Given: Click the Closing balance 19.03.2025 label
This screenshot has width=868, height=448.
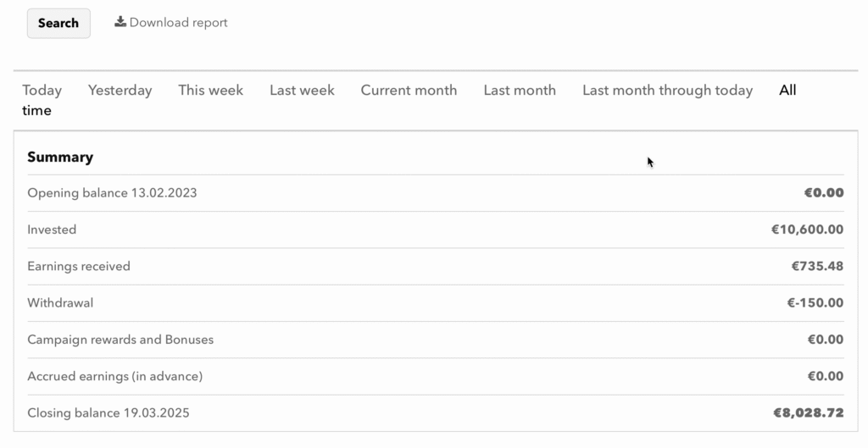Looking at the screenshot, I should click(108, 413).
